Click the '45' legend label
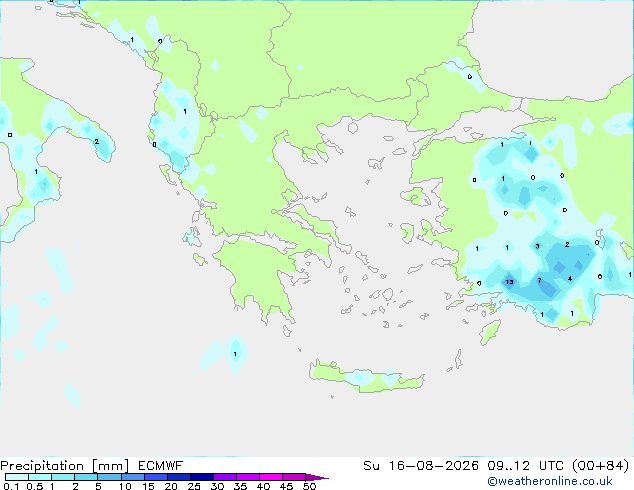This screenshot has height=490, width=634. click(286, 486)
